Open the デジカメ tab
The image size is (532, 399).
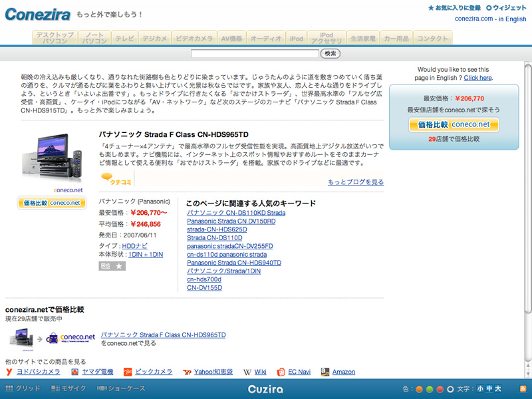click(154, 39)
